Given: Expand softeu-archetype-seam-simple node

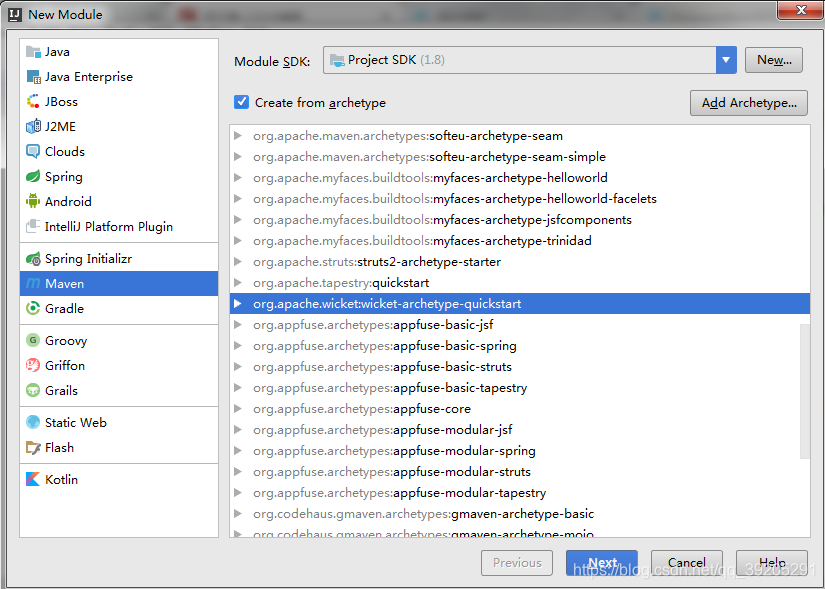Looking at the screenshot, I should pos(238,157).
